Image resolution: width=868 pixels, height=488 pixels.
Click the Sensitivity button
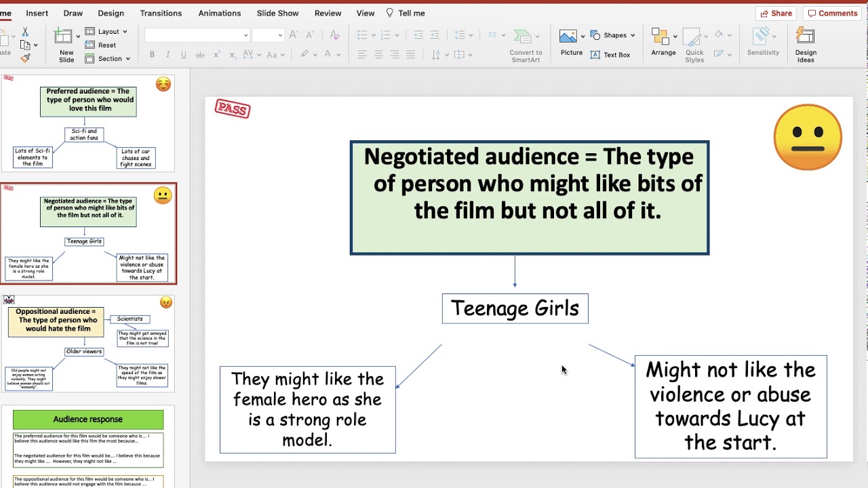(x=763, y=42)
